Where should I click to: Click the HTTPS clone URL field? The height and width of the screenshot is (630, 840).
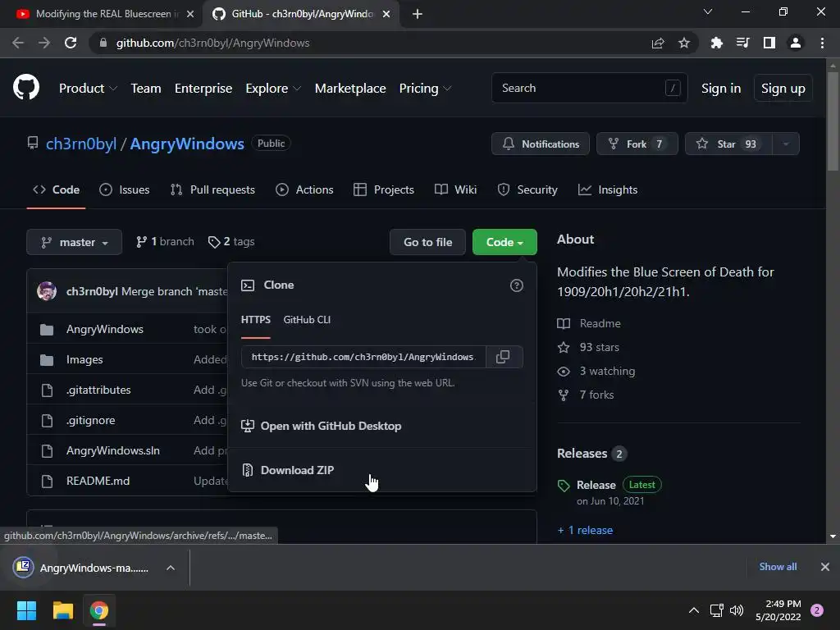click(x=363, y=357)
